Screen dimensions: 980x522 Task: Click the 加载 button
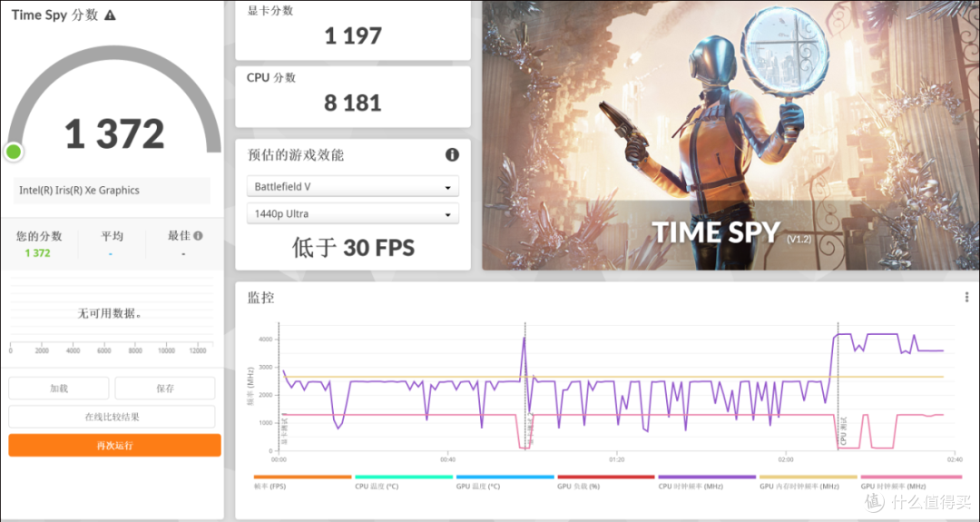point(59,389)
